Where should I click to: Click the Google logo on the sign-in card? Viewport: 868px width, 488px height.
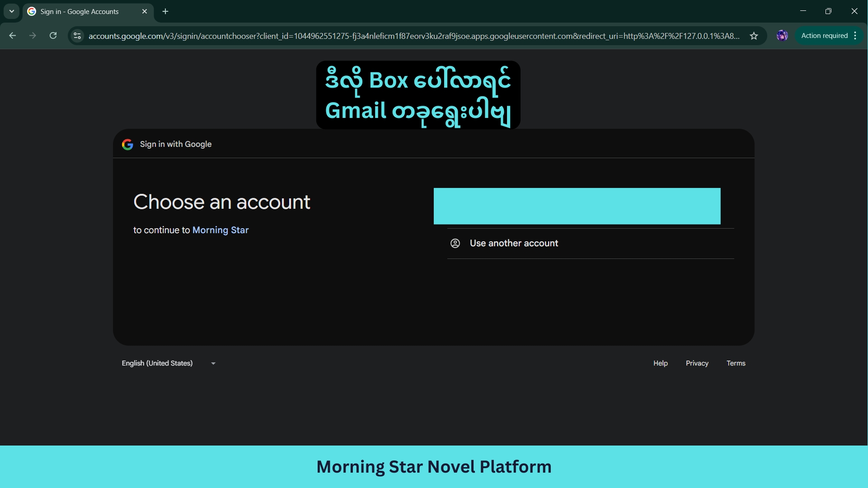pos(128,144)
